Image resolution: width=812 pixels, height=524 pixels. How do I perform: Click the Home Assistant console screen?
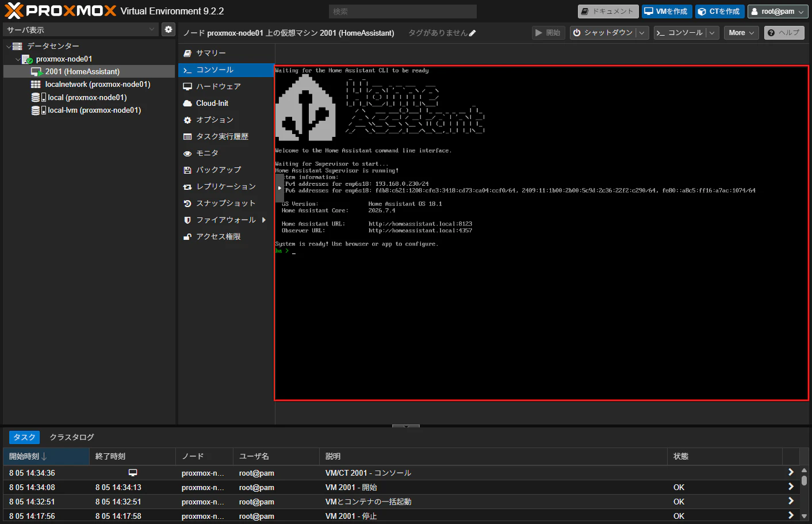542,233
